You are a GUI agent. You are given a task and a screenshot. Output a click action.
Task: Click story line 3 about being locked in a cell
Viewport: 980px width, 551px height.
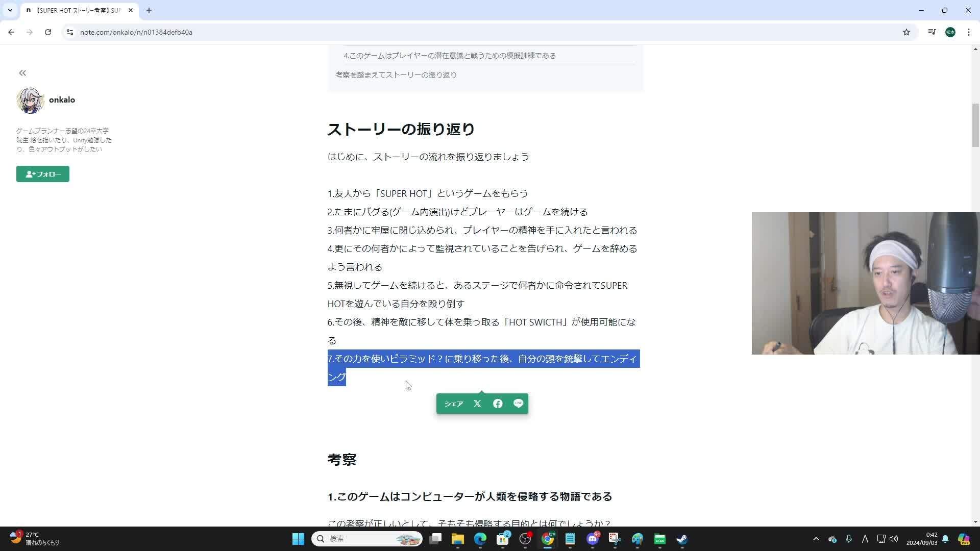482,230
